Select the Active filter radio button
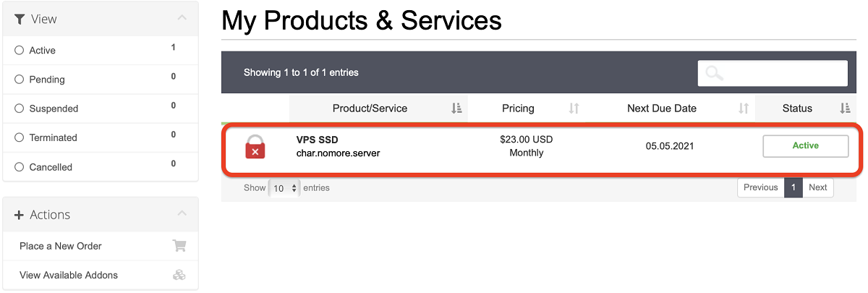The width and height of the screenshot is (868, 293). pos(20,51)
